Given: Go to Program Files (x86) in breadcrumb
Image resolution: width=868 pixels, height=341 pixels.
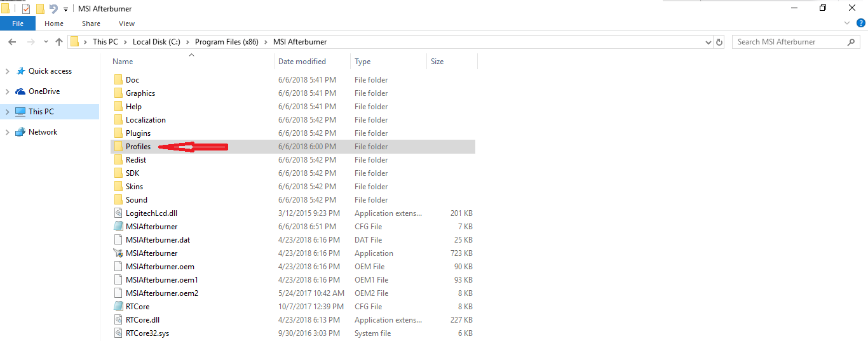Looking at the screenshot, I should tap(227, 42).
